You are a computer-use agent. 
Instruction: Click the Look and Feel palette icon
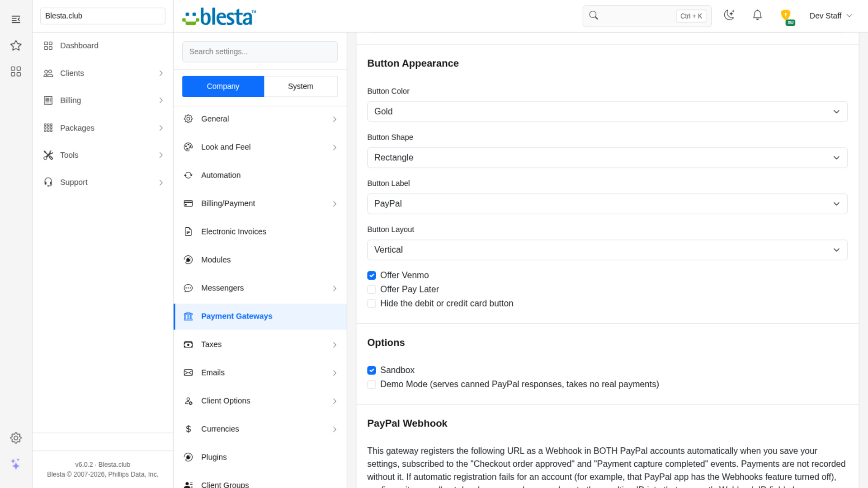(189, 147)
